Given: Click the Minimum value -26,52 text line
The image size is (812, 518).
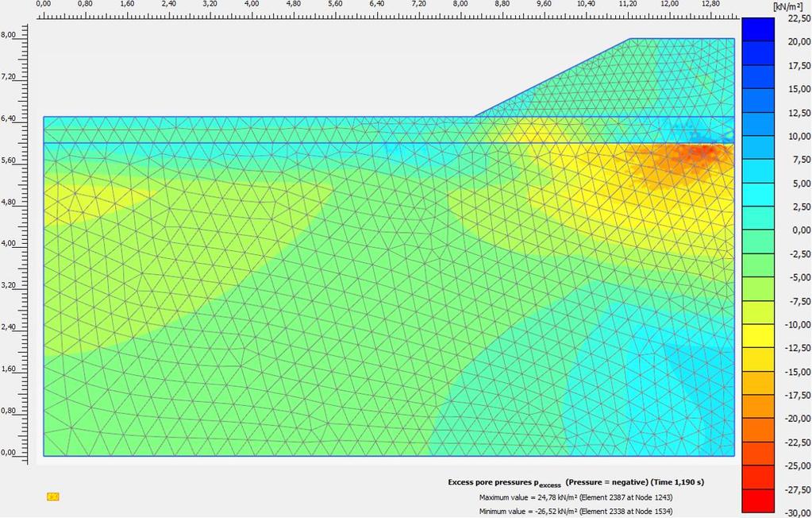Looking at the screenshot, I should (x=575, y=512).
